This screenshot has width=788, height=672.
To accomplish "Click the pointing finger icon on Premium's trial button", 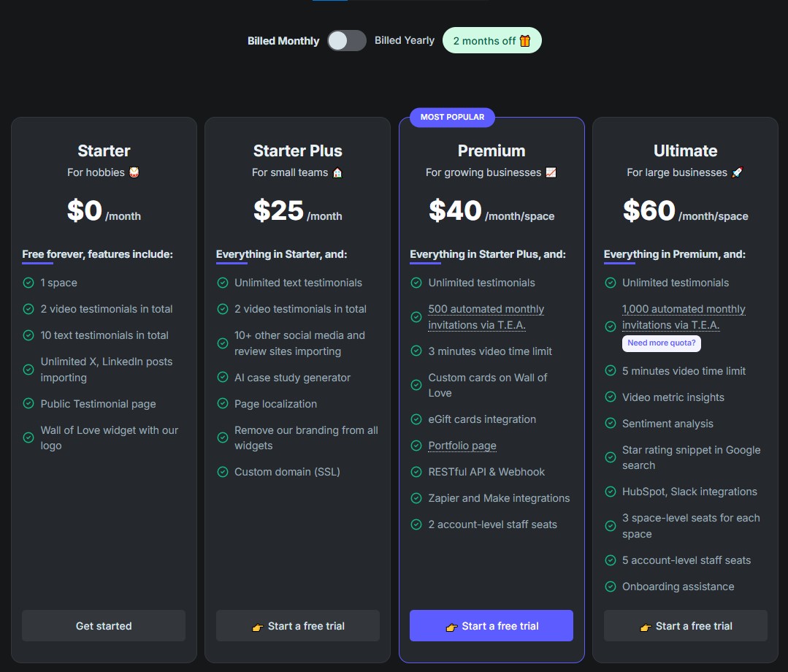I will (454, 626).
